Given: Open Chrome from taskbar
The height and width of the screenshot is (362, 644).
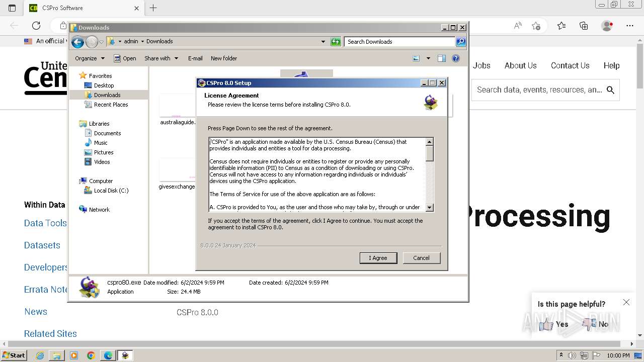Looking at the screenshot, I should (91, 355).
